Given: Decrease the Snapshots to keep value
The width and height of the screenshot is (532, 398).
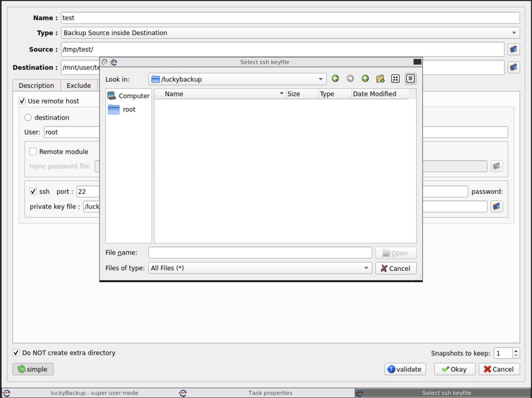Looking at the screenshot, I should (x=516, y=355).
